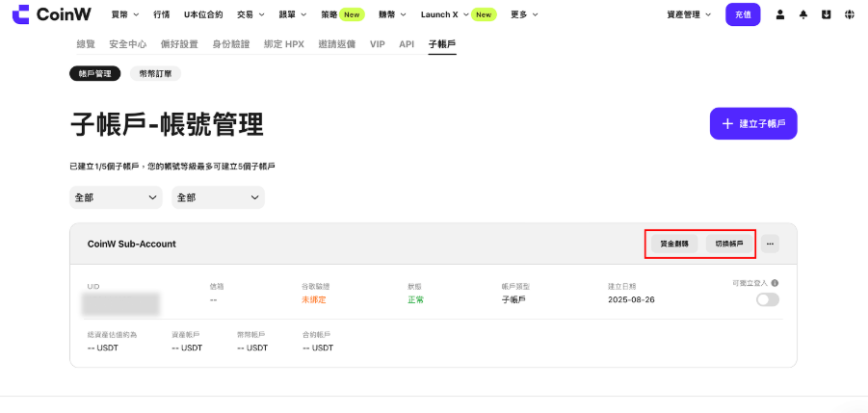Open the 資產管理 dropdown
The width and height of the screenshot is (868, 413).
pyautogui.click(x=689, y=15)
